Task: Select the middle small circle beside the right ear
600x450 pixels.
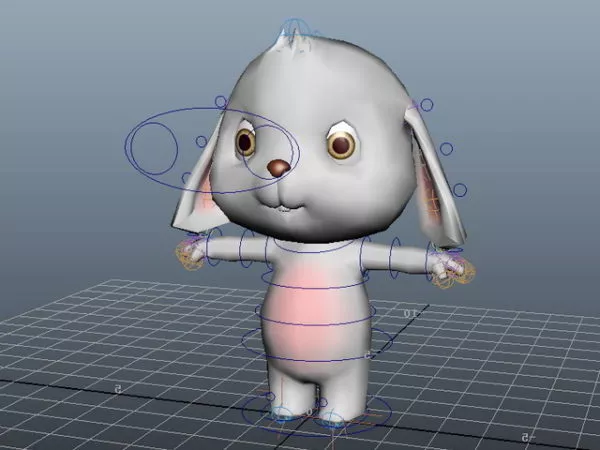Action: click(x=446, y=149)
